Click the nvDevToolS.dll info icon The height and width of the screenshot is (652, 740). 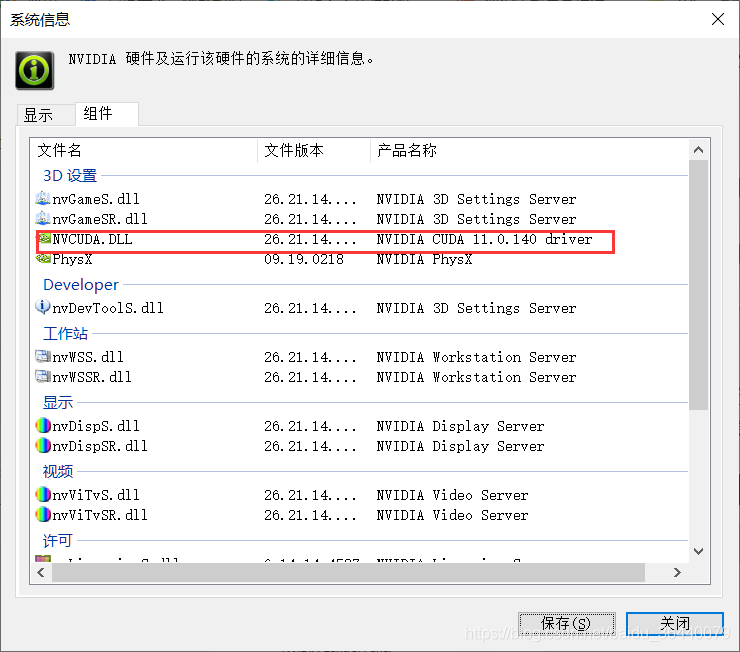[x=43, y=307]
